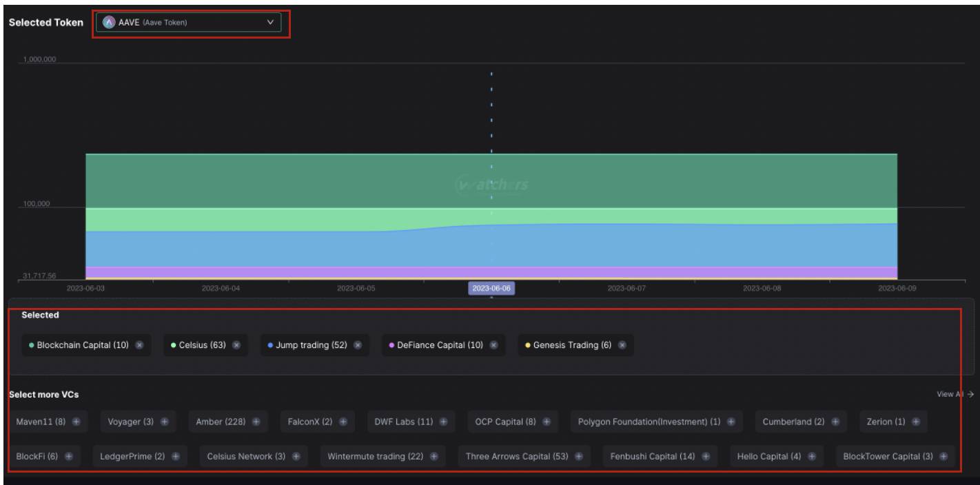Add Wintermute trading (22) using its plus icon
980x485 pixels.
434,456
